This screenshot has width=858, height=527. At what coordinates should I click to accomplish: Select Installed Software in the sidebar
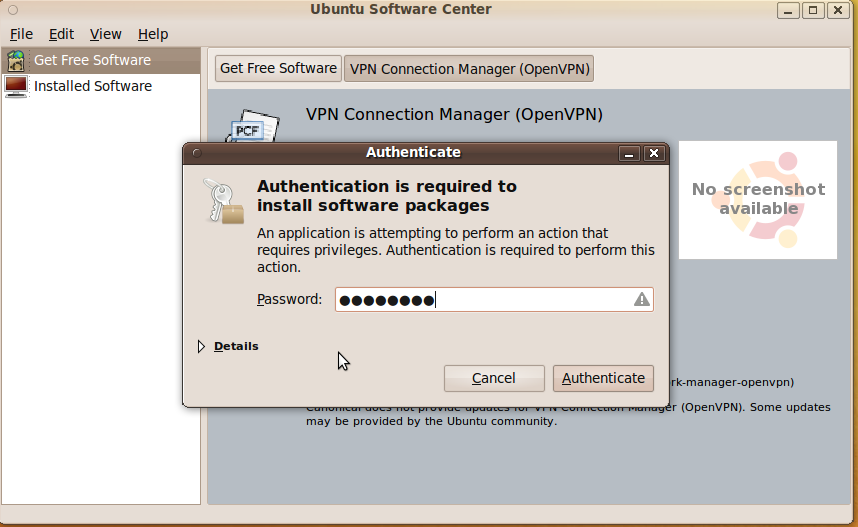coord(101,86)
